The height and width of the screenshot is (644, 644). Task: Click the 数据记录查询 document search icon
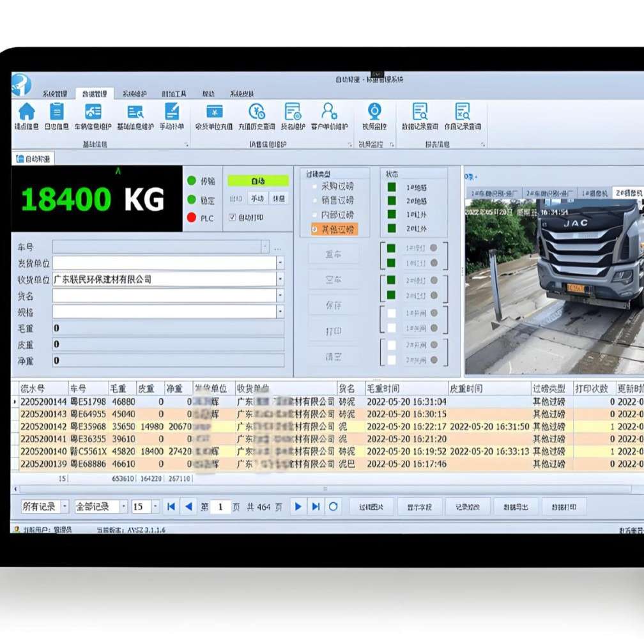420,111
